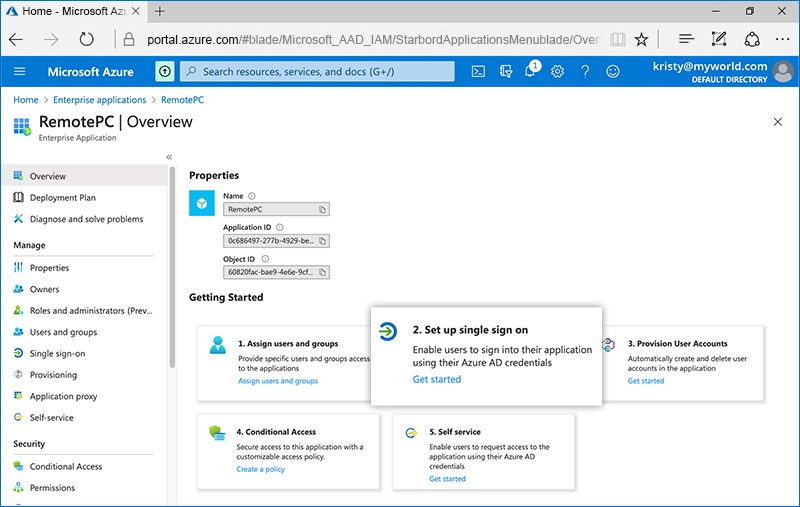Click the notifications bell icon
800x507 pixels.
click(531, 72)
